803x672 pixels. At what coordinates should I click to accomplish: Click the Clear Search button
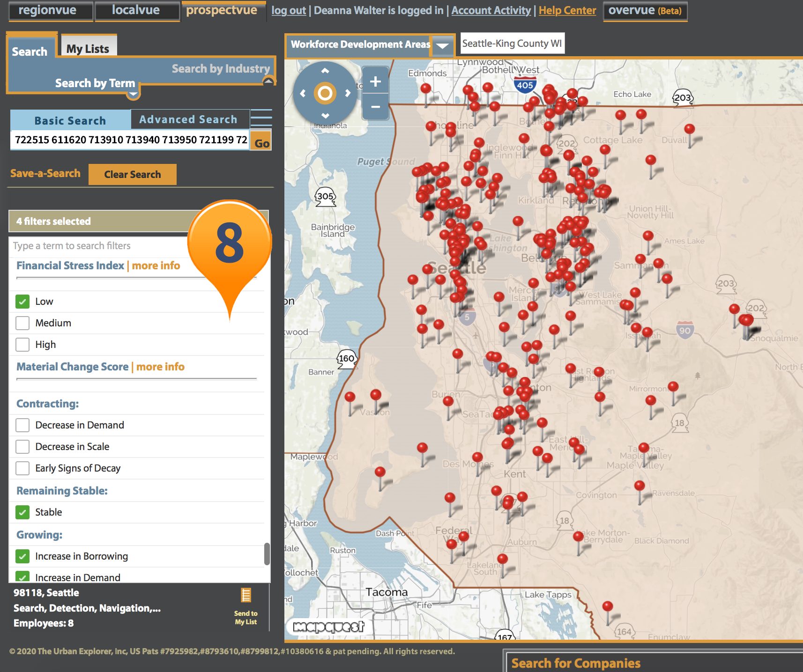133,174
